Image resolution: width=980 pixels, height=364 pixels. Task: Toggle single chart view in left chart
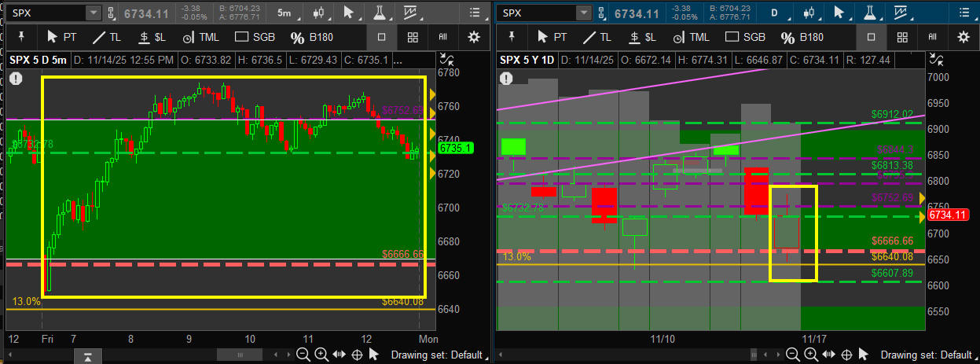coord(381,37)
